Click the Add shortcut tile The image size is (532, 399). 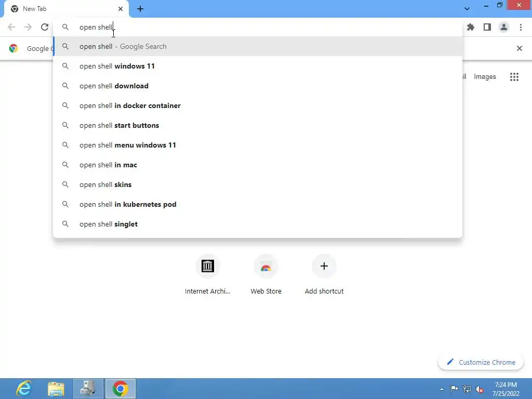pyautogui.click(x=324, y=275)
